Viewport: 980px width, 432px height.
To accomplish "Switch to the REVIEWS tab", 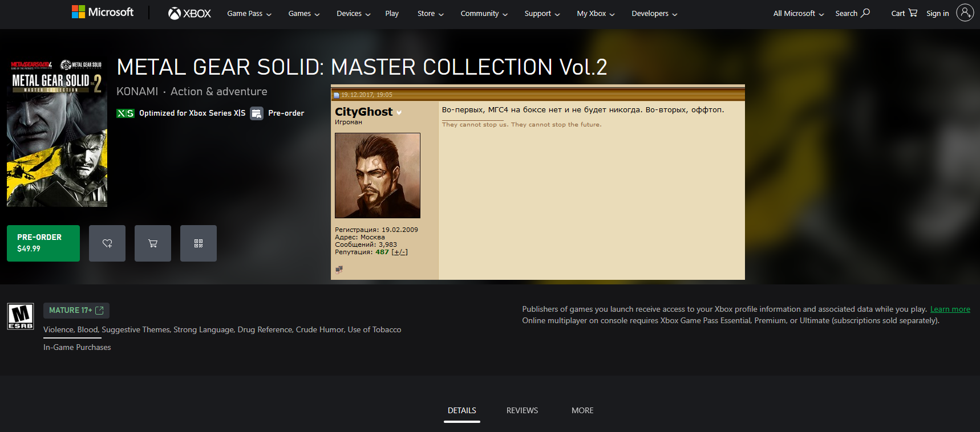I will coord(522,410).
